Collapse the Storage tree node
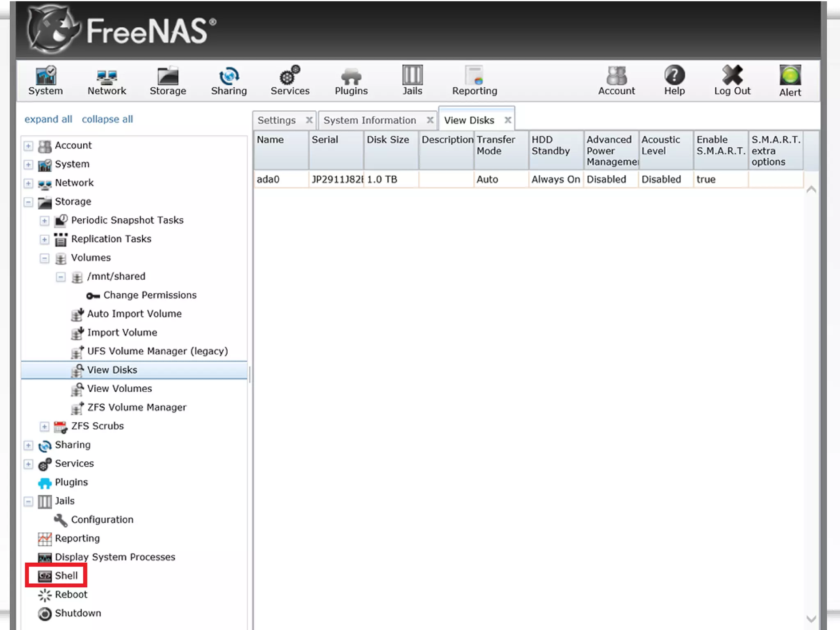 (x=28, y=202)
